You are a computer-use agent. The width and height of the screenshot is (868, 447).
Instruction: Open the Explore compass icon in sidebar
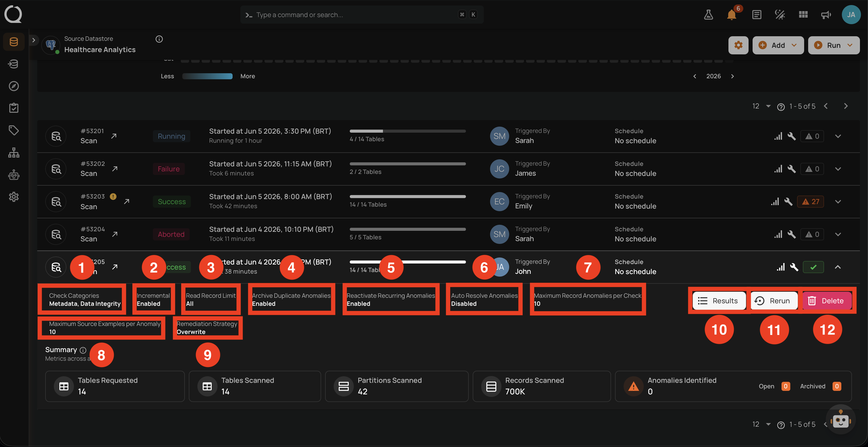point(14,86)
